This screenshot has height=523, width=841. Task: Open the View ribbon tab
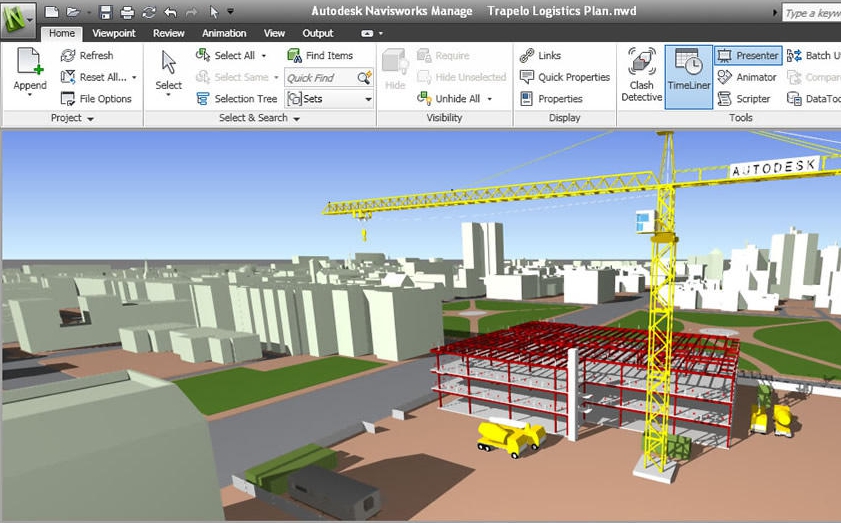[x=274, y=33]
